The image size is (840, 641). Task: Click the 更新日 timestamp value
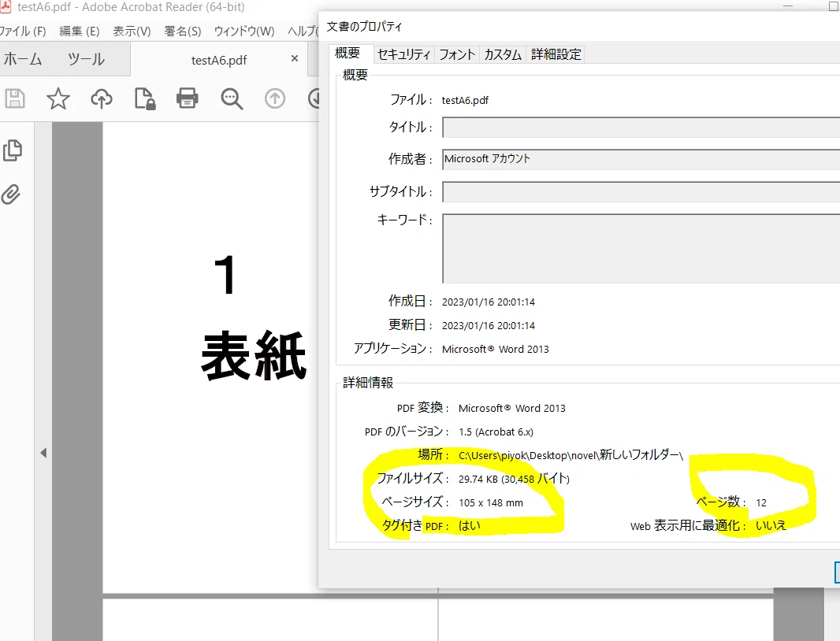click(x=489, y=325)
